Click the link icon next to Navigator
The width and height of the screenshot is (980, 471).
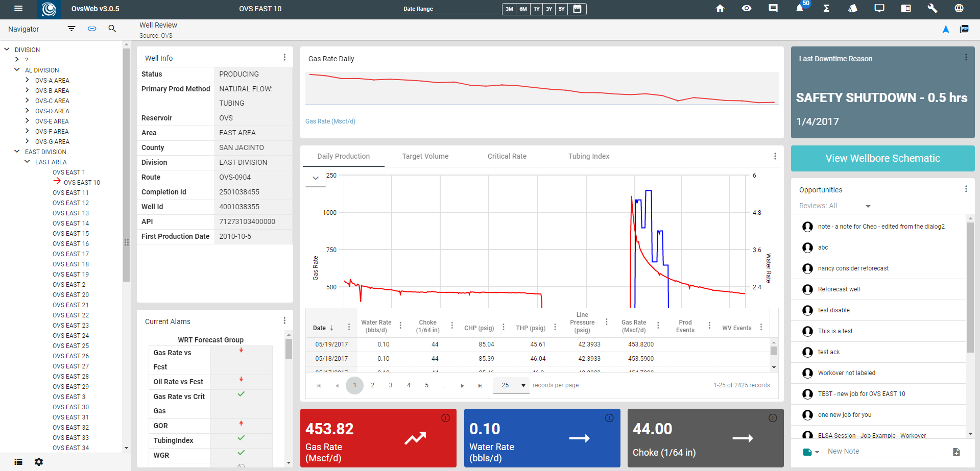pyautogui.click(x=92, y=29)
